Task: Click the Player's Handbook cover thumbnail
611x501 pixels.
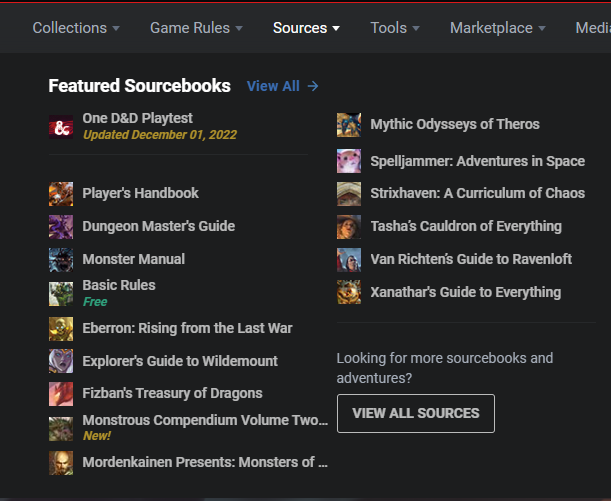Action: 61,194
